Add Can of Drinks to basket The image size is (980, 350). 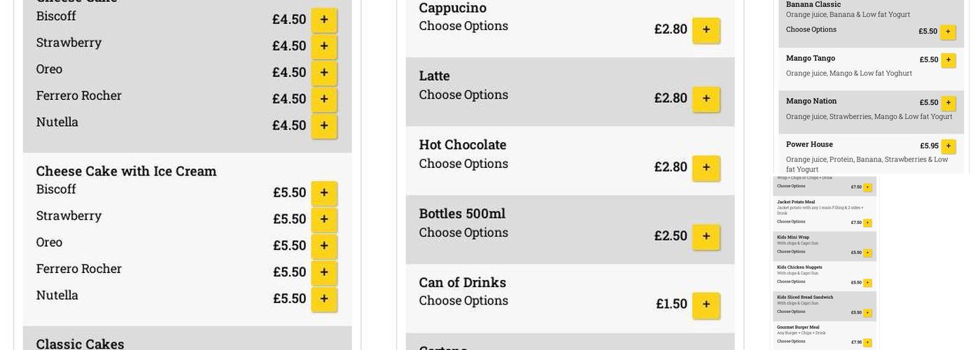706,304
